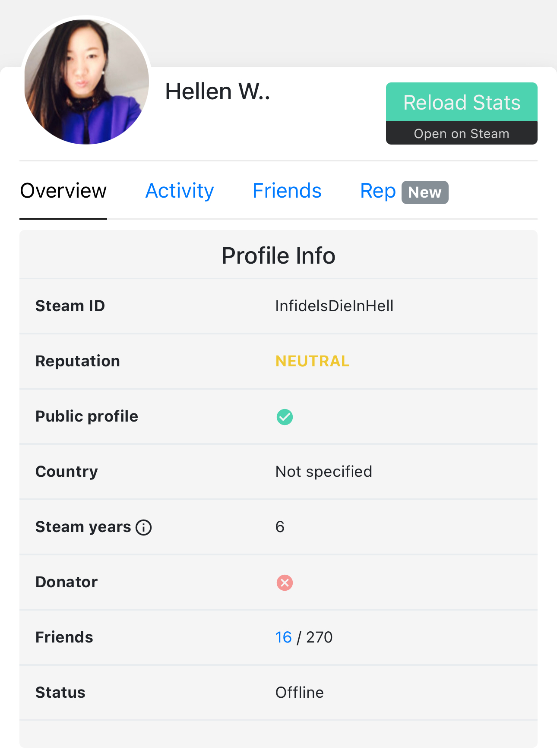The width and height of the screenshot is (557, 756).
Task: Click the New badge beside Rep
Action: pyautogui.click(x=425, y=192)
